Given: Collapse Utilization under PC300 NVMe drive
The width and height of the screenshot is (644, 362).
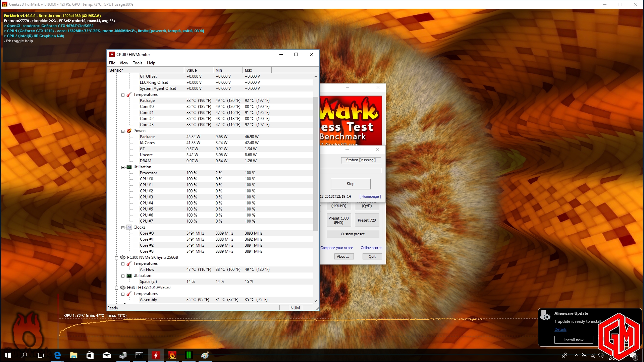Looking at the screenshot, I should click(123, 276).
